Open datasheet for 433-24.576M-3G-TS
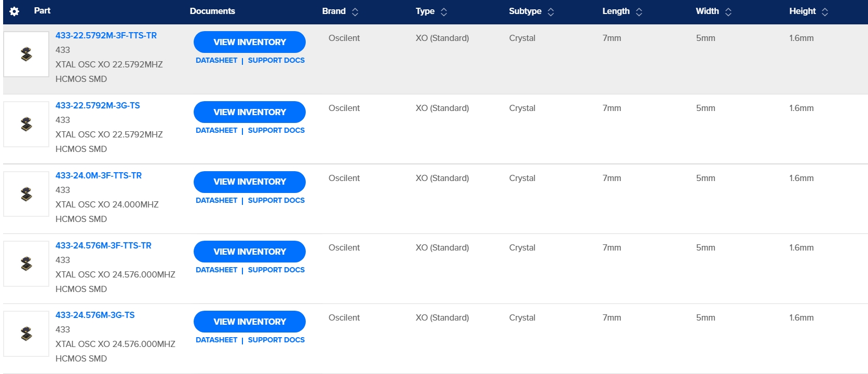The image size is (868, 374). click(x=216, y=340)
